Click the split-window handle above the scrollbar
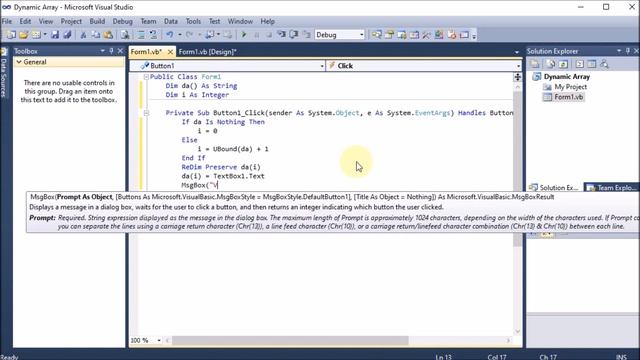Image resolution: width=640 pixels, height=360 pixels. point(518,77)
